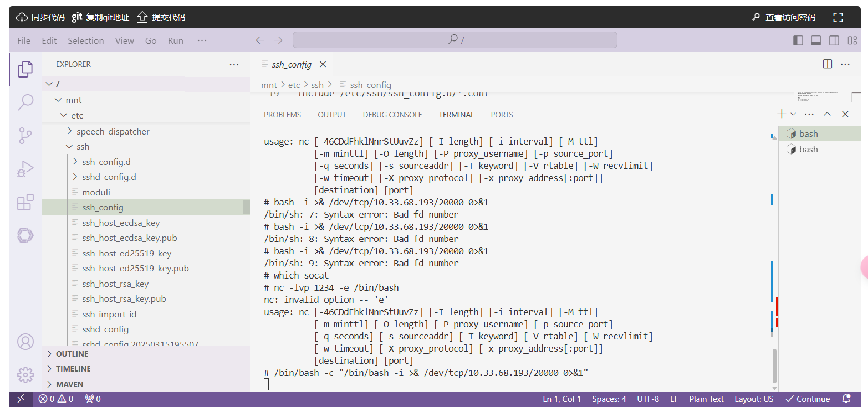Click the Continue status bar button
868x412 pixels.
808,399
